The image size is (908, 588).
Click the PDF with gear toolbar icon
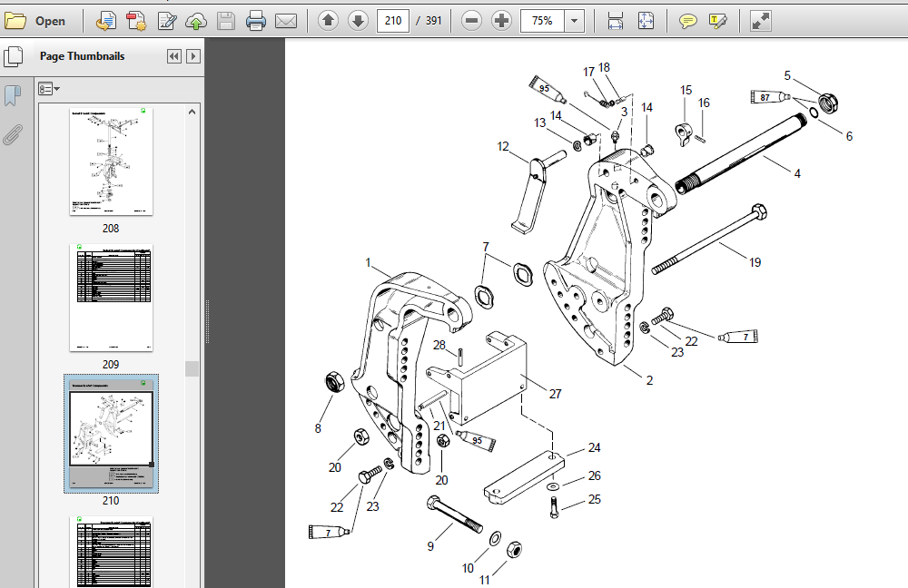point(136,22)
